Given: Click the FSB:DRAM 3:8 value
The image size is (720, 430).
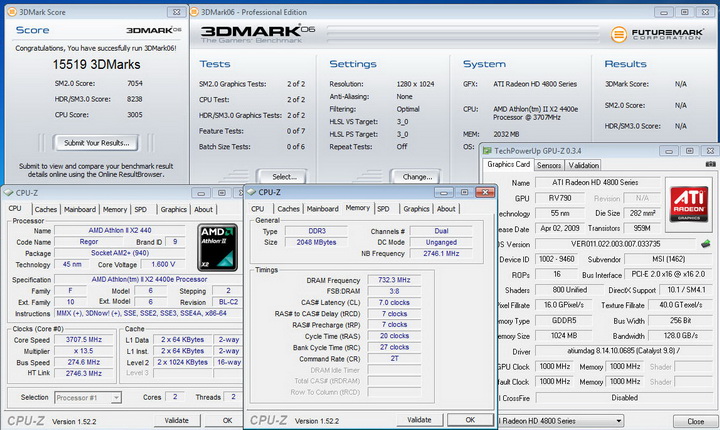Looking at the screenshot, I should tap(394, 291).
